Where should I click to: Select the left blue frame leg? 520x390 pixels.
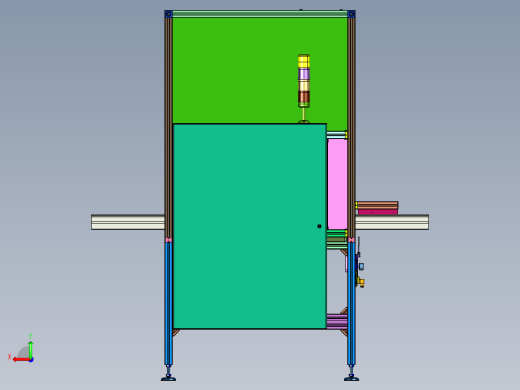168,303
